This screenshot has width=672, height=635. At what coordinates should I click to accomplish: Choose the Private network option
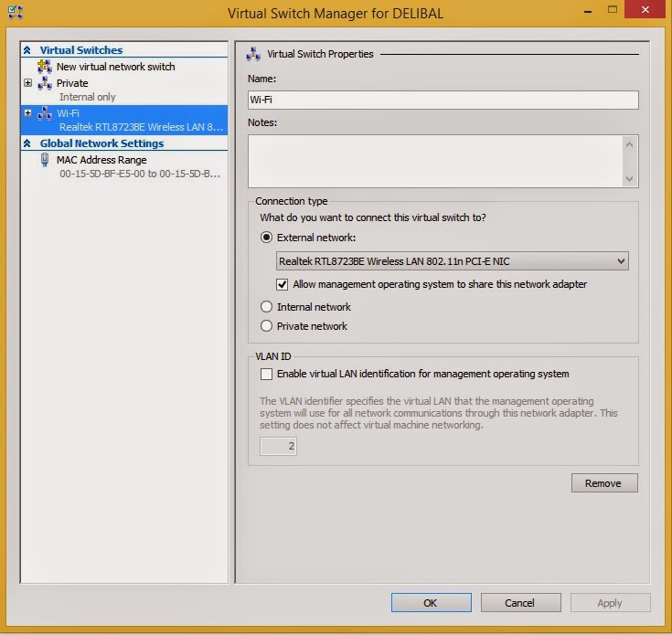[x=267, y=326]
